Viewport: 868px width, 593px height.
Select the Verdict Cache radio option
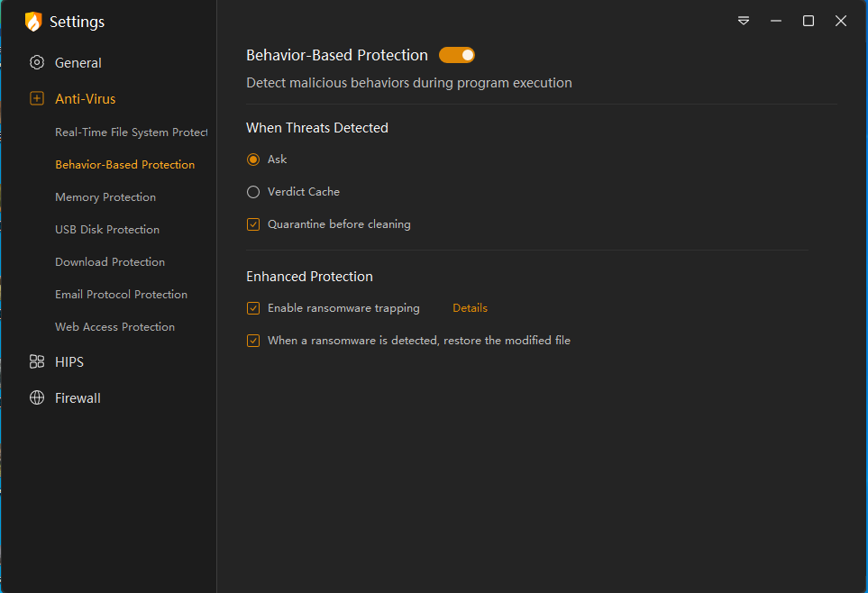tap(253, 192)
